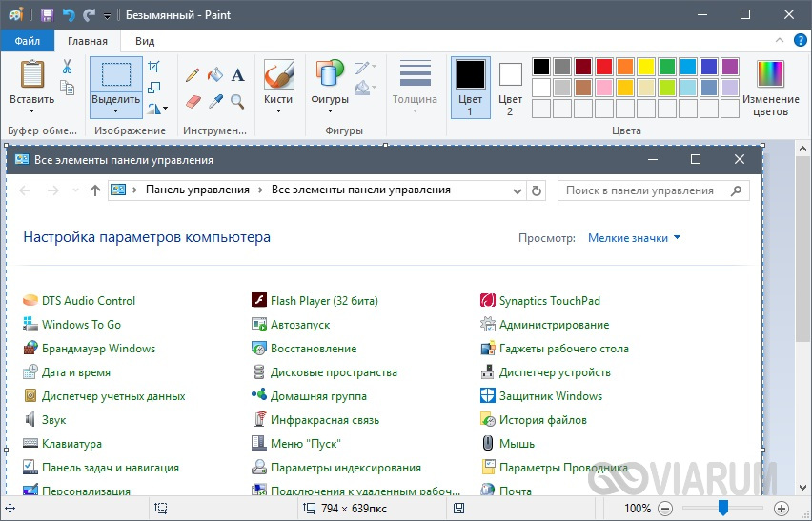The image size is (812, 521).
Task: Choose the Выделить selection tool
Action: [x=116, y=74]
